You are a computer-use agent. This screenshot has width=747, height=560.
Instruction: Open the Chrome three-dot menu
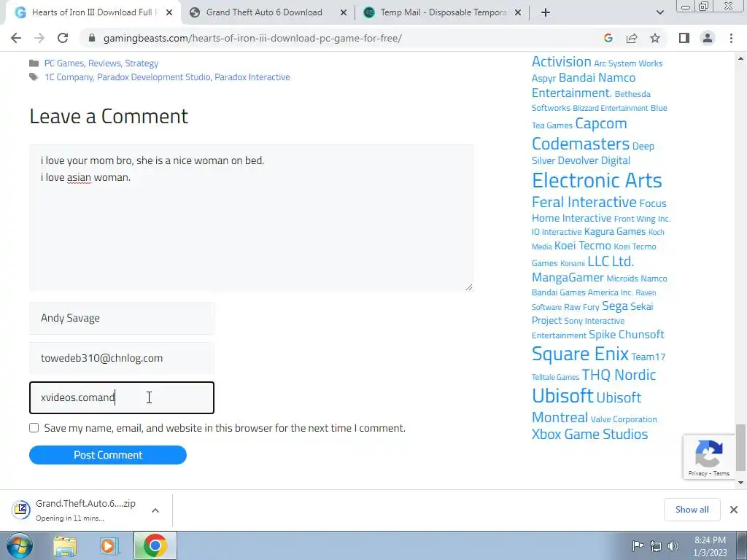tap(731, 38)
